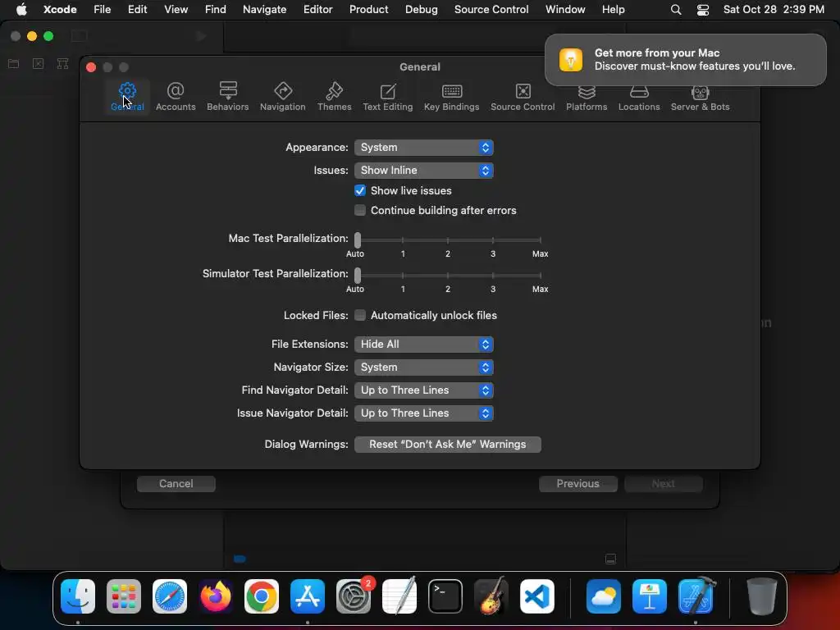The image size is (840, 630).
Task: Click Cancel in the background sheet
Action: coord(176,484)
